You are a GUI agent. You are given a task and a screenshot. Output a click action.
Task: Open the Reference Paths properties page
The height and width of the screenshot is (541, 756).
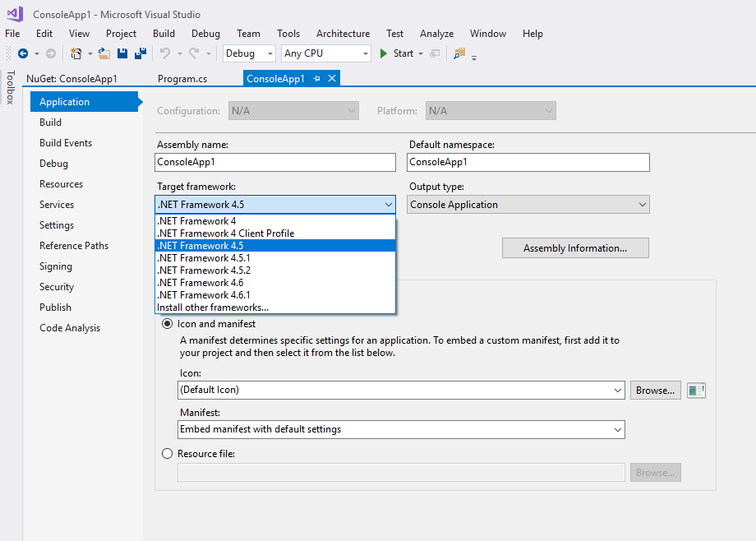click(x=74, y=246)
